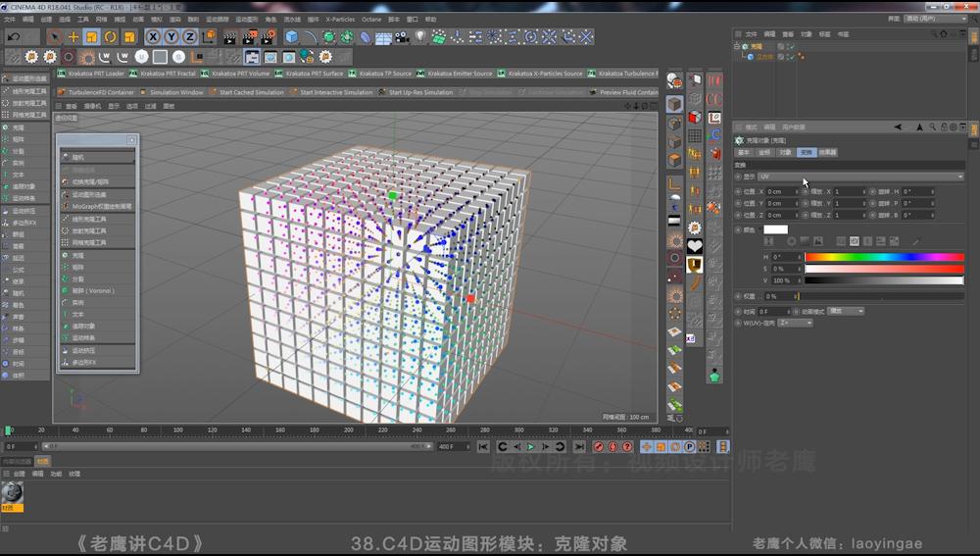Viewport: 980px width, 556px height.
Task: Click the light bulb object icon
Action: [x=420, y=37]
